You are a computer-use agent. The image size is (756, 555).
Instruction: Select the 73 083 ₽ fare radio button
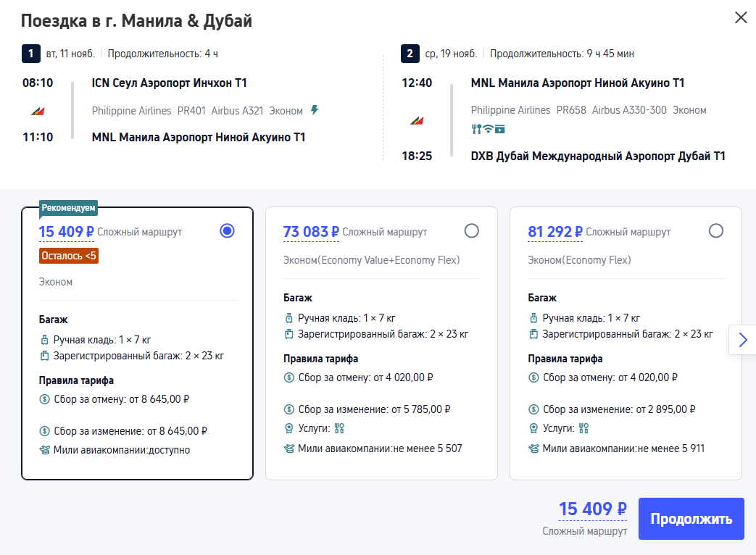pyautogui.click(x=472, y=231)
